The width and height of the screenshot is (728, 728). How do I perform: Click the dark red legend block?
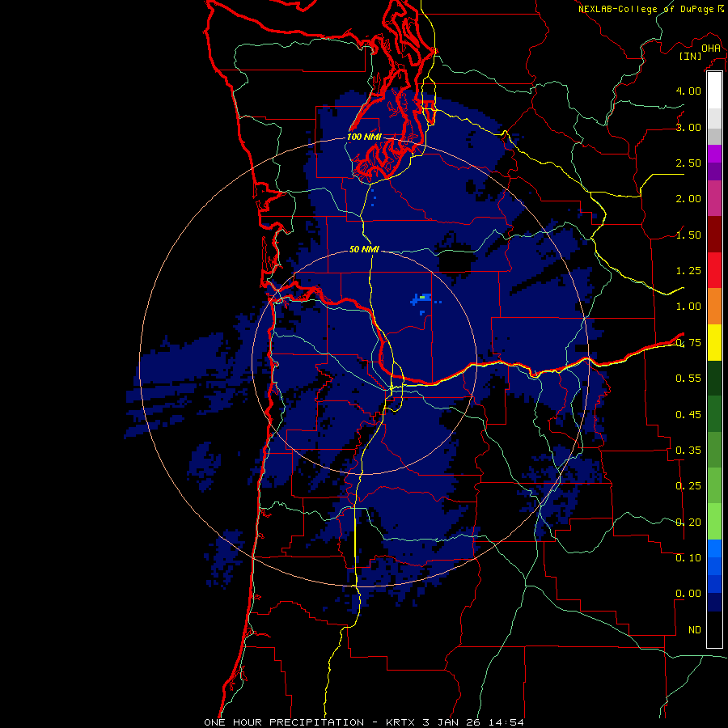(714, 235)
